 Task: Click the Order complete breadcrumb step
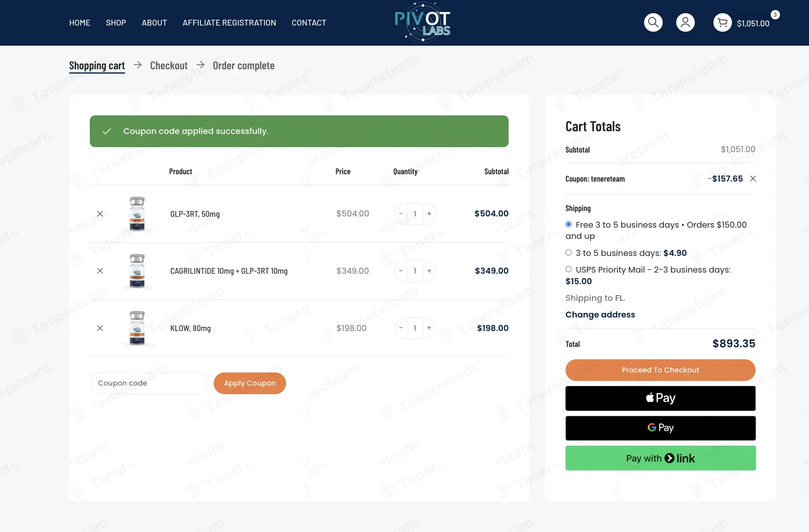(x=243, y=65)
